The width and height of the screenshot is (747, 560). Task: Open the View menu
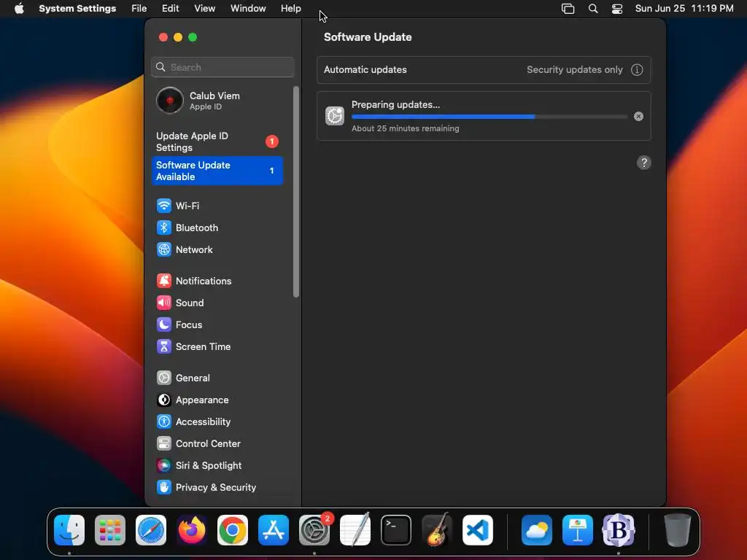point(204,9)
